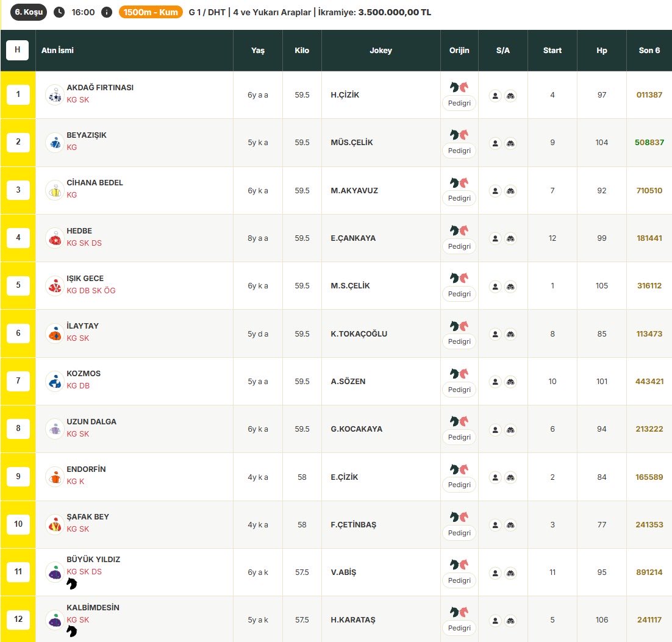The image size is (672, 642).
Task: Click the trainer binoculars icon in BÜYÜK YILDIZ row
Action: pyautogui.click(x=510, y=572)
